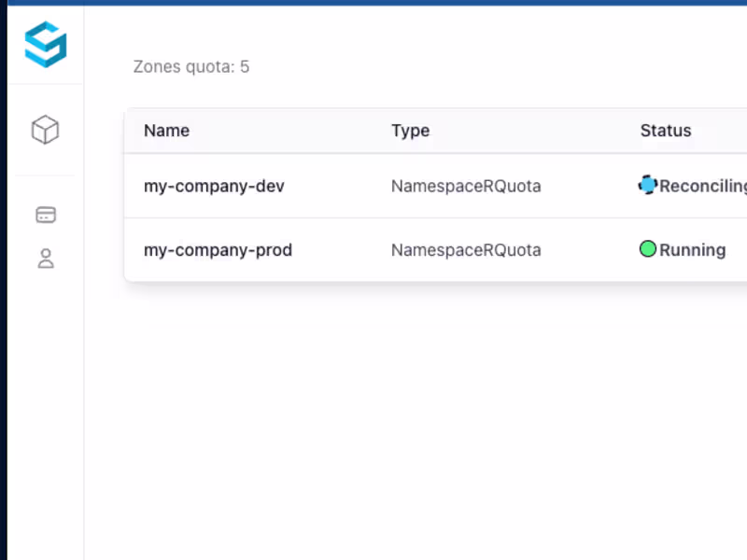
Task: Open the cube icon in sidebar
Action: pos(46,130)
